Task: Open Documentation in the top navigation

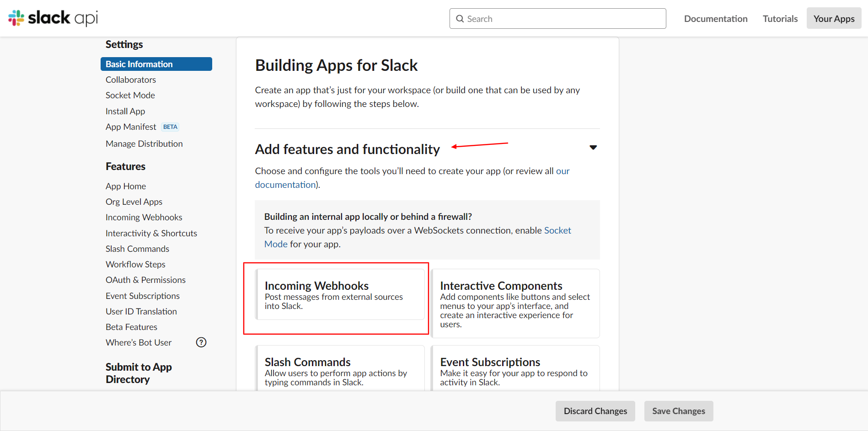Action: pyautogui.click(x=715, y=18)
